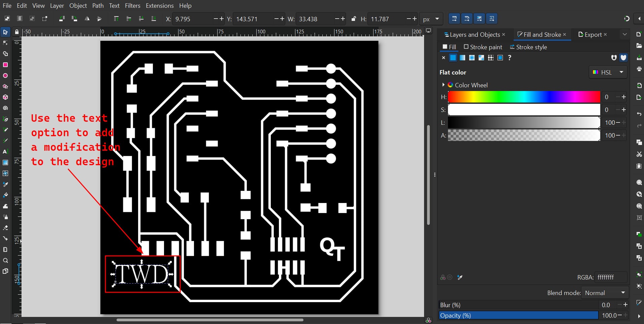The height and width of the screenshot is (324, 644).
Task: Open the units px dropdown
Action: (x=431, y=19)
